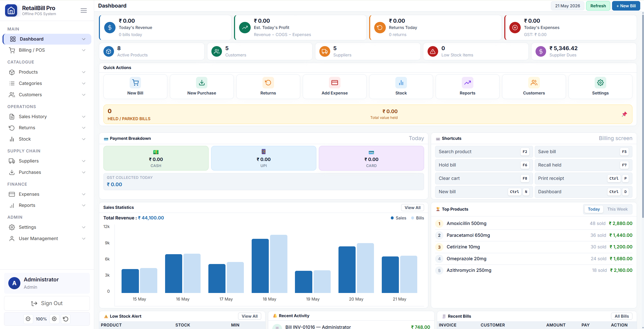This screenshot has width=644, height=329.
Task: Expand the Categories sidebar chevron
Action: [84, 83]
